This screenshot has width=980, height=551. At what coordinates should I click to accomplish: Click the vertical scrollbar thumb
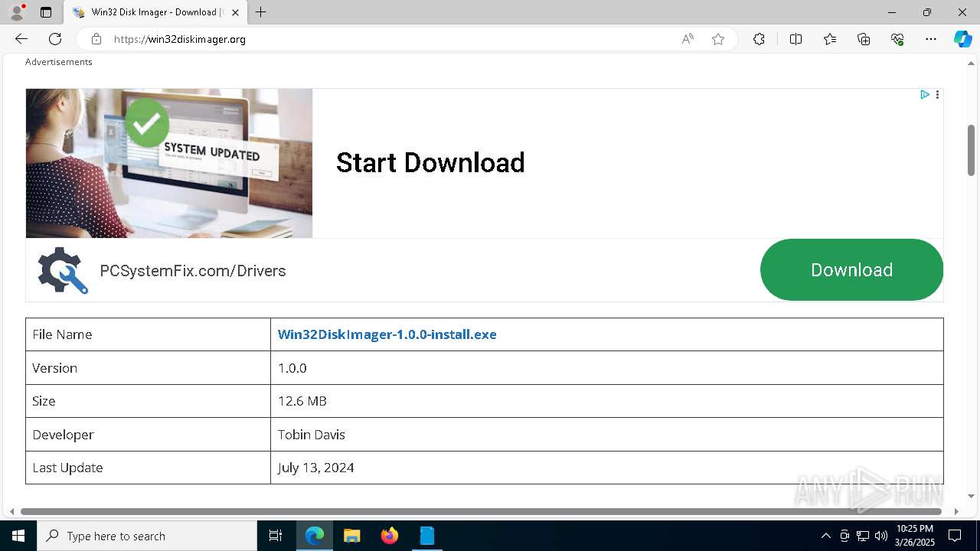[x=971, y=150]
